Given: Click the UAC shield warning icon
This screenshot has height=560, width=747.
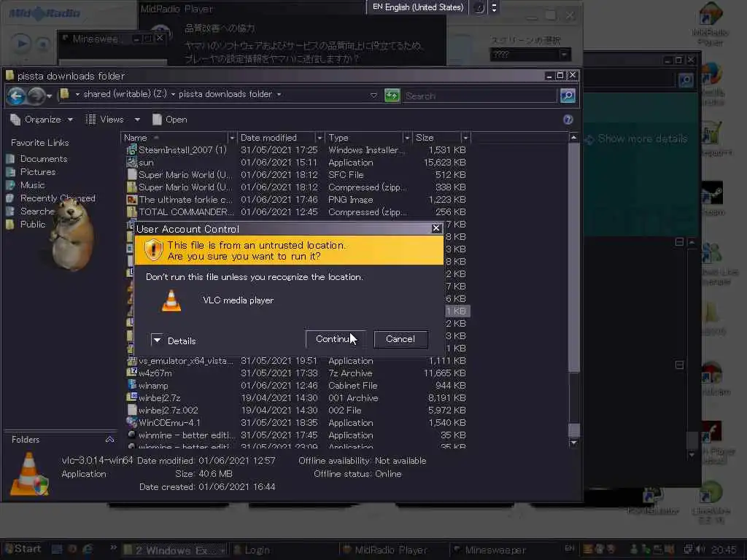Looking at the screenshot, I should pyautogui.click(x=153, y=249).
